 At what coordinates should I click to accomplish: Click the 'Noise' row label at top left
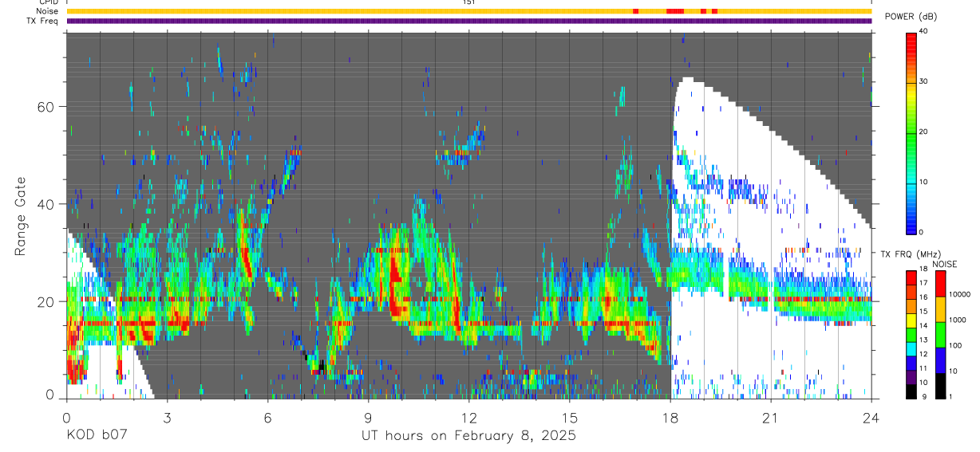(47, 11)
